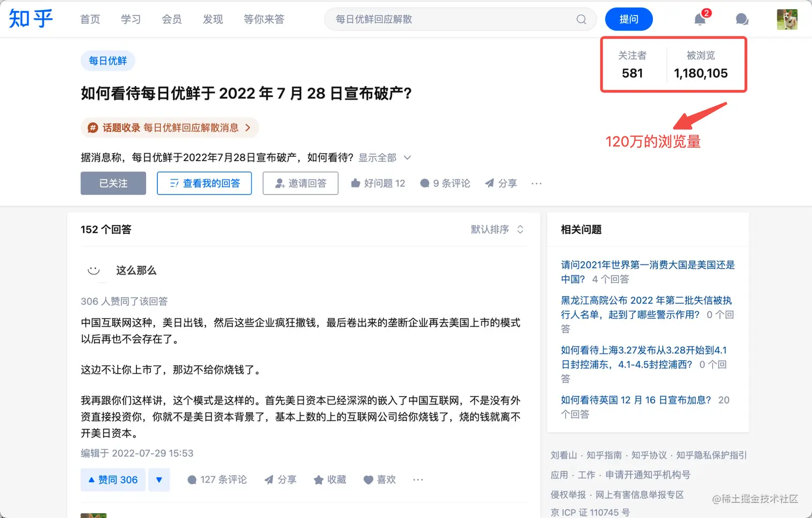Open the private messages chat icon

pyautogui.click(x=742, y=19)
